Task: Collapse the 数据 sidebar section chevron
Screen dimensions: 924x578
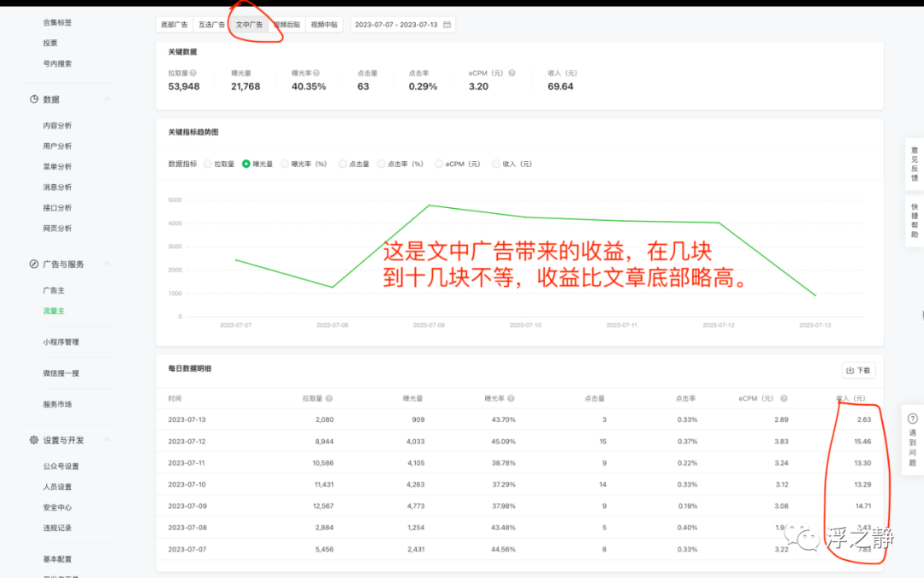Action: coord(107,99)
